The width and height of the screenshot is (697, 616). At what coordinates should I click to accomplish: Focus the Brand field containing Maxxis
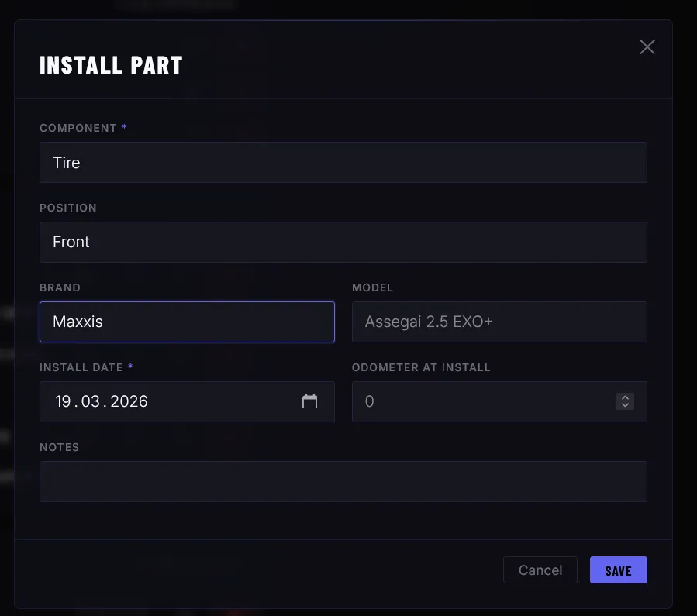187,322
